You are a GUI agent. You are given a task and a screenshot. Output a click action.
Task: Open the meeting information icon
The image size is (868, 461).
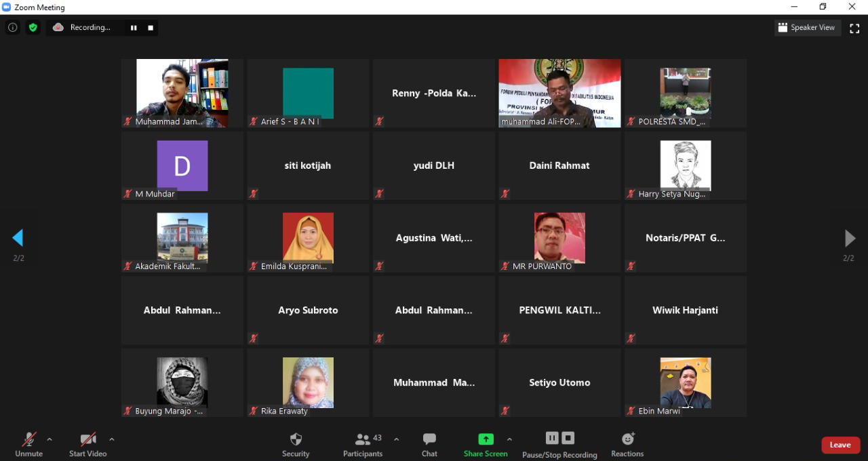point(12,28)
